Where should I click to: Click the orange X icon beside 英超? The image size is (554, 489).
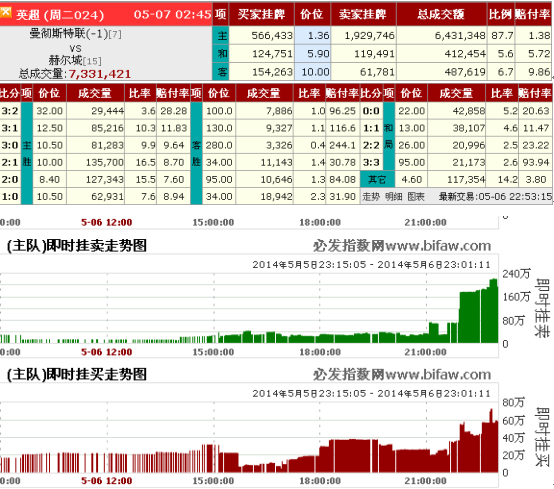(x=6, y=12)
